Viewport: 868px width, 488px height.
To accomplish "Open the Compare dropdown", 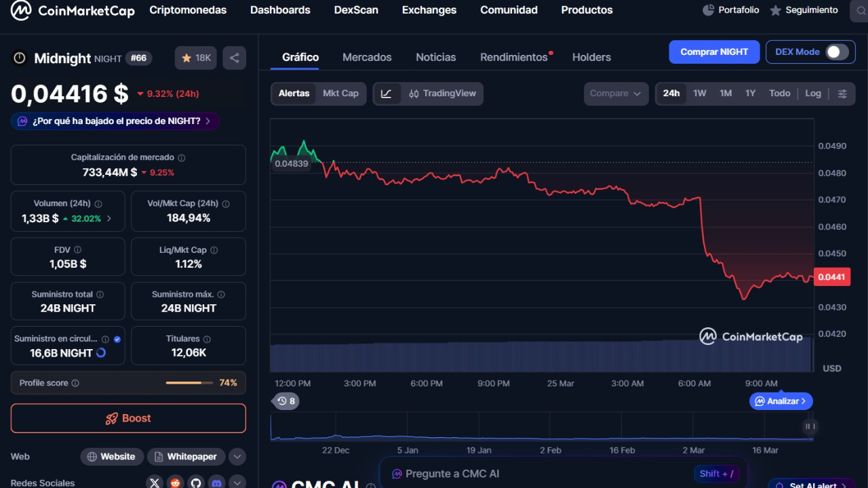I will coord(615,94).
